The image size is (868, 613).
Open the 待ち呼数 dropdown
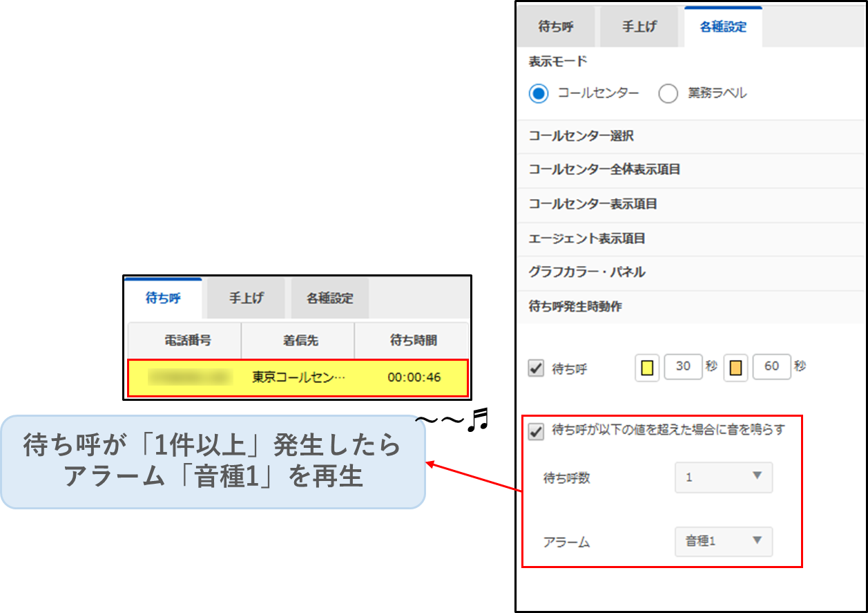(x=723, y=478)
